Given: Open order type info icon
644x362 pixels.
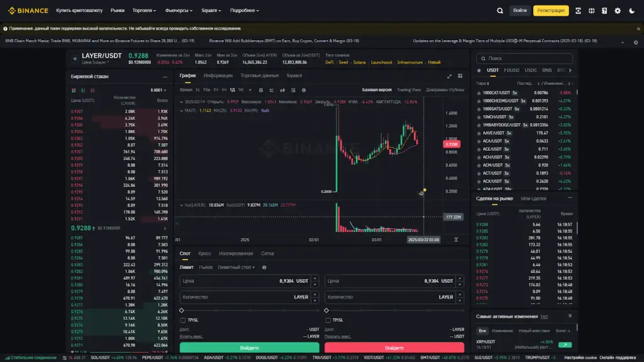Looking at the screenshot, I should 264,268.
